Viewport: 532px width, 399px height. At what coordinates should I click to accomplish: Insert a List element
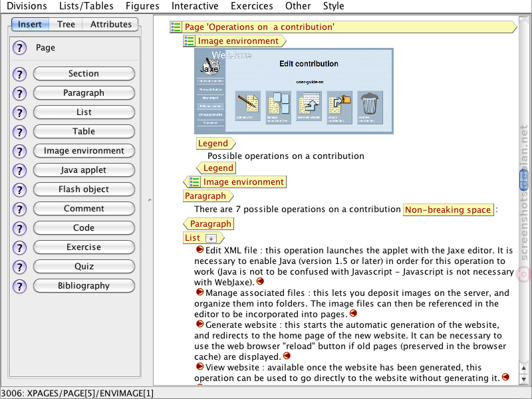[x=84, y=112]
